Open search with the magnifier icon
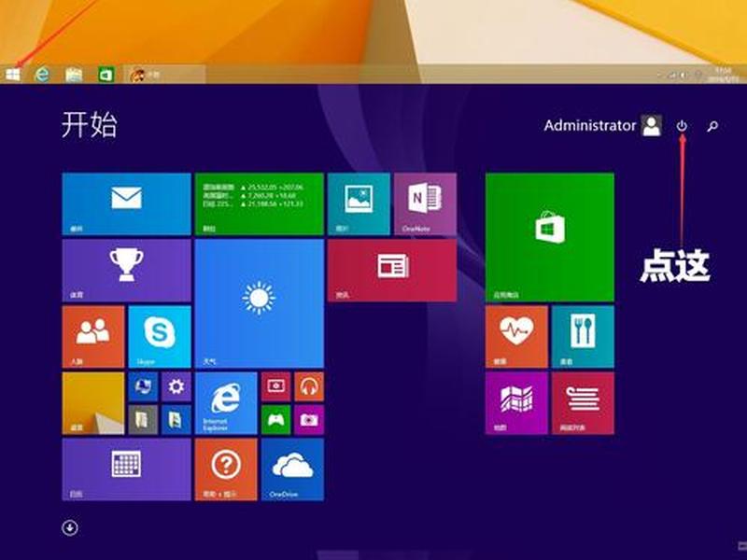 click(x=712, y=126)
